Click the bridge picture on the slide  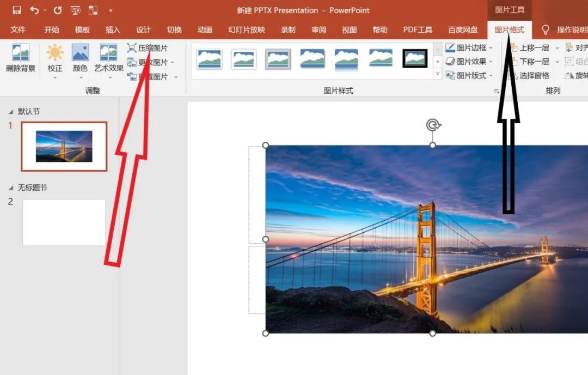click(427, 239)
